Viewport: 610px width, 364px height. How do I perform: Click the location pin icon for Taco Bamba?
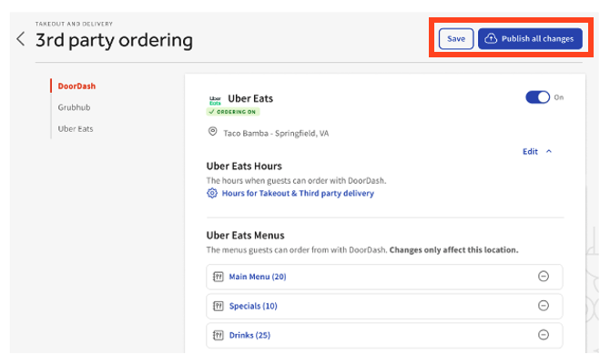213,132
